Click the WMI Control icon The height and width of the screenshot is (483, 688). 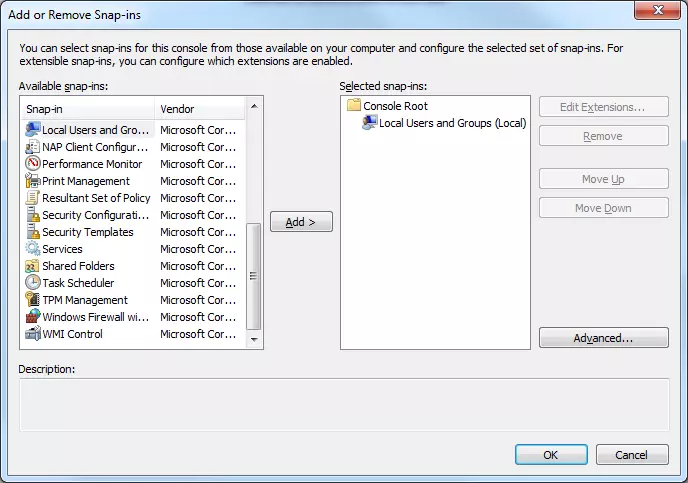[x=33, y=334]
